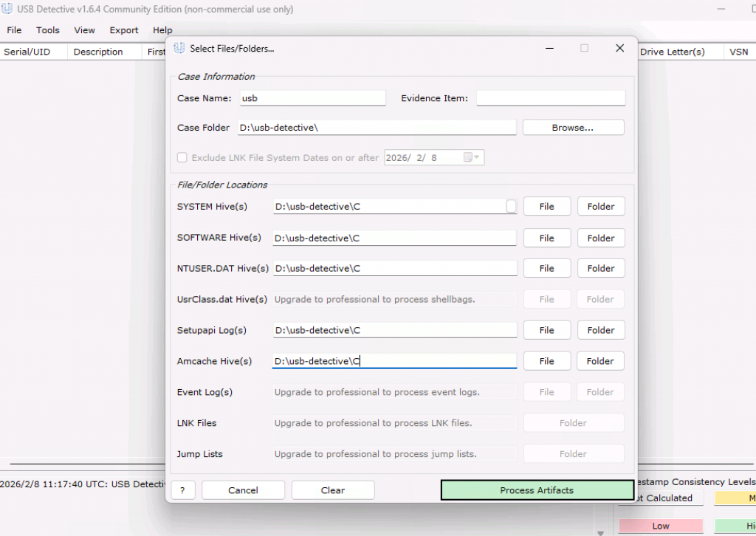Select the Low red consistency level swatch
Image resolution: width=756 pixels, height=536 pixels.
660,526
